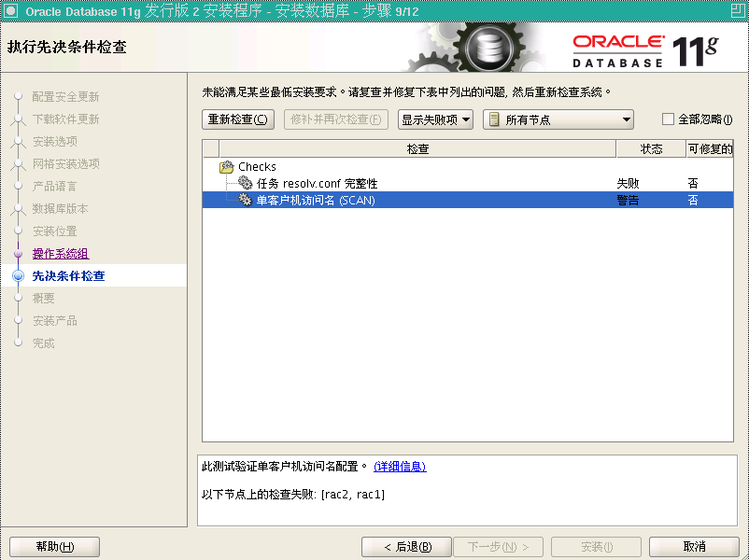Screen dimensions: 749x560
Task: Click the Oracle icon in the title bar
Action: pyautogui.click(x=10, y=9)
